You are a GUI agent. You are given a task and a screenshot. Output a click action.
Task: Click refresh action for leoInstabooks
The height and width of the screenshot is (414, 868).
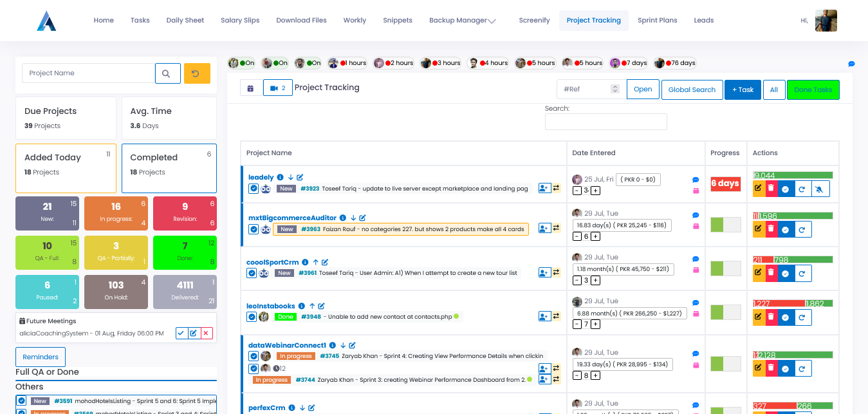(x=802, y=317)
